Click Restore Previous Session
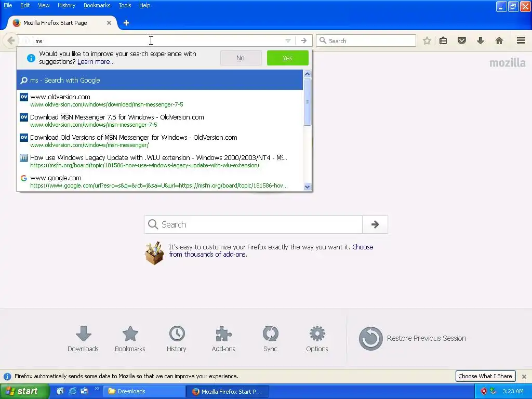This screenshot has width=532, height=399. 413,338
